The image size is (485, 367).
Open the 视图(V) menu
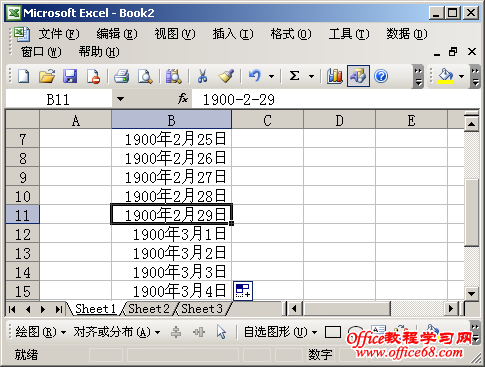click(175, 34)
